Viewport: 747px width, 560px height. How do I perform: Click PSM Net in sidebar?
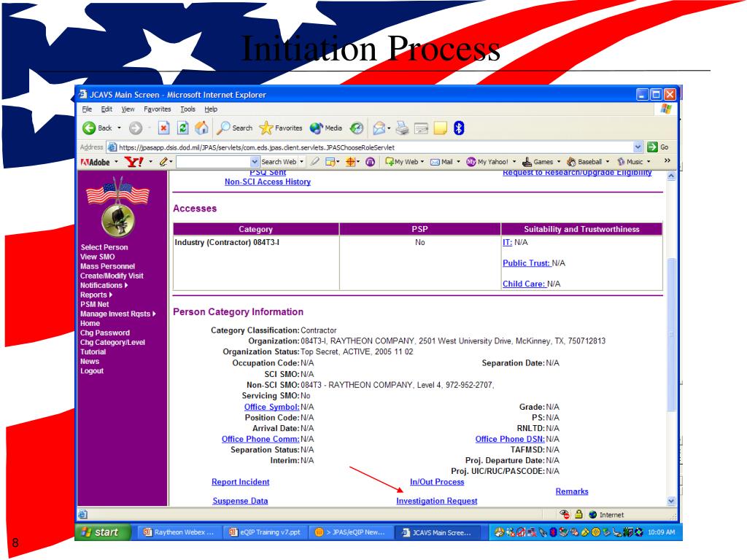pyautogui.click(x=94, y=304)
